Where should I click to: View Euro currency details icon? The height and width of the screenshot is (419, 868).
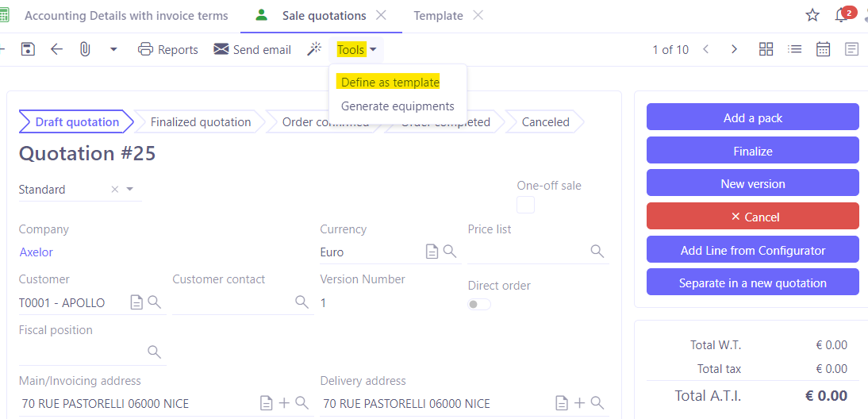432,252
